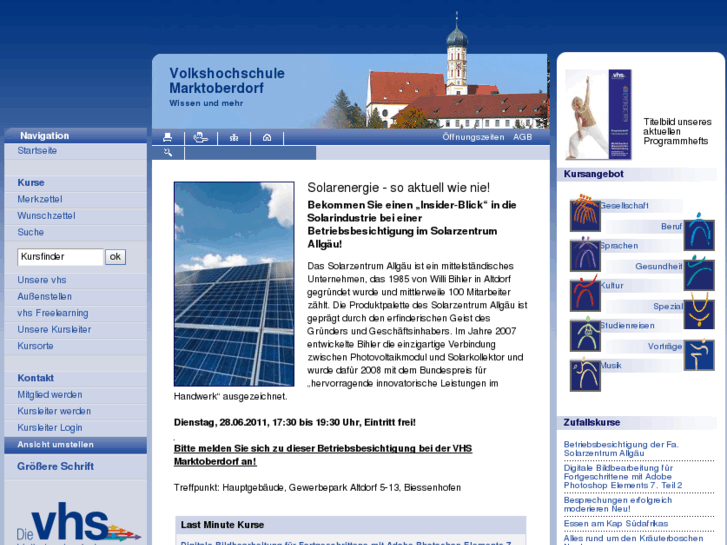Click the home icon in the toolbar
727x545 pixels.
pos(267,137)
